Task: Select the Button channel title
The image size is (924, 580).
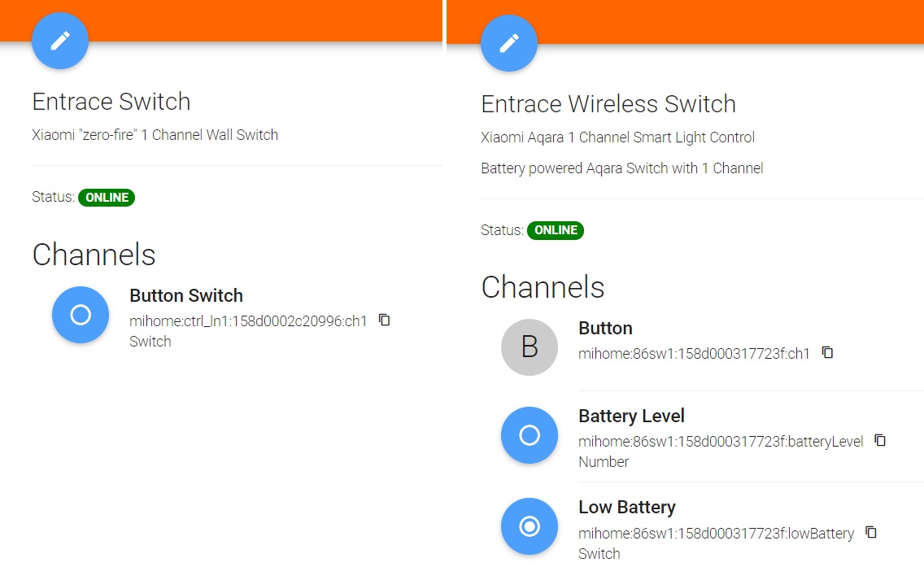Action: 605,329
